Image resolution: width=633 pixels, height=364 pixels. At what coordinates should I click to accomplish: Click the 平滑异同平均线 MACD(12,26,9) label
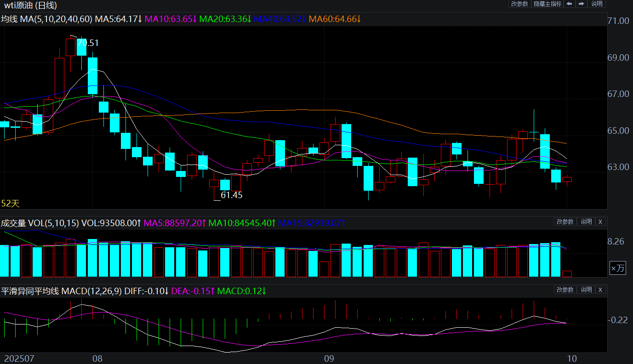click(x=61, y=291)
